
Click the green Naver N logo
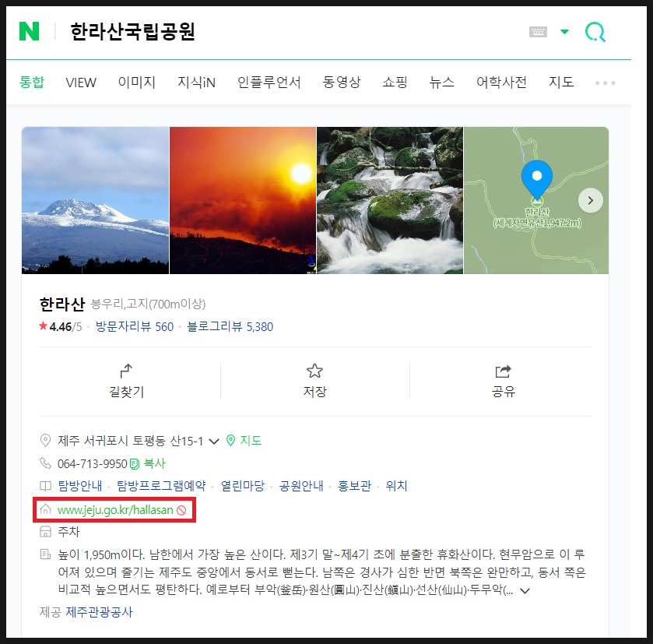click(x=29, y=31)
